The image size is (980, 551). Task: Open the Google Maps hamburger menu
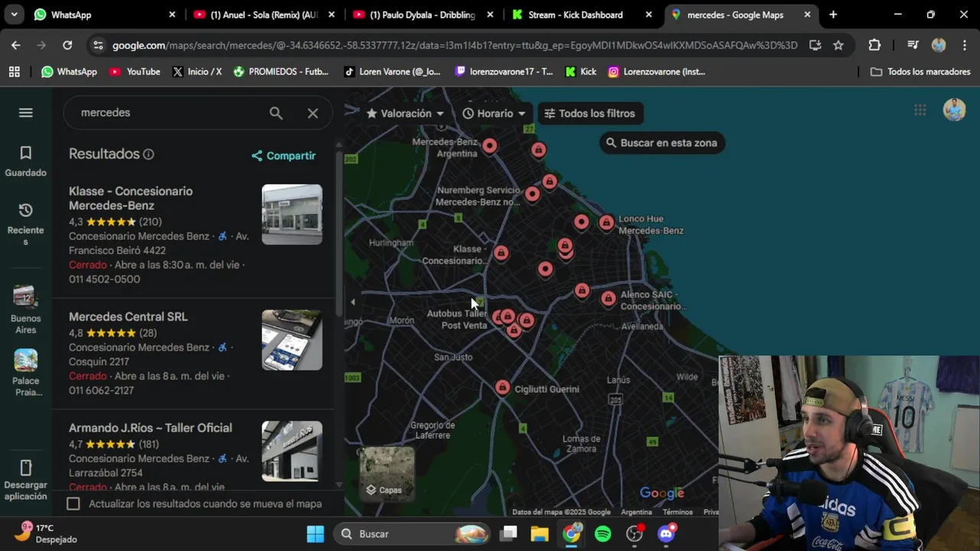coord(25,112)
